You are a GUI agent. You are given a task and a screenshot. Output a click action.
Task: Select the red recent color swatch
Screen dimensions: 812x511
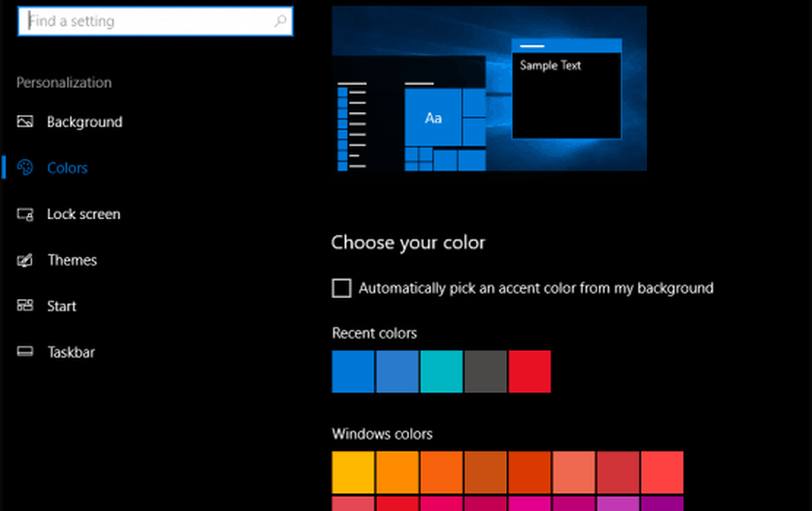pos(529,372)
